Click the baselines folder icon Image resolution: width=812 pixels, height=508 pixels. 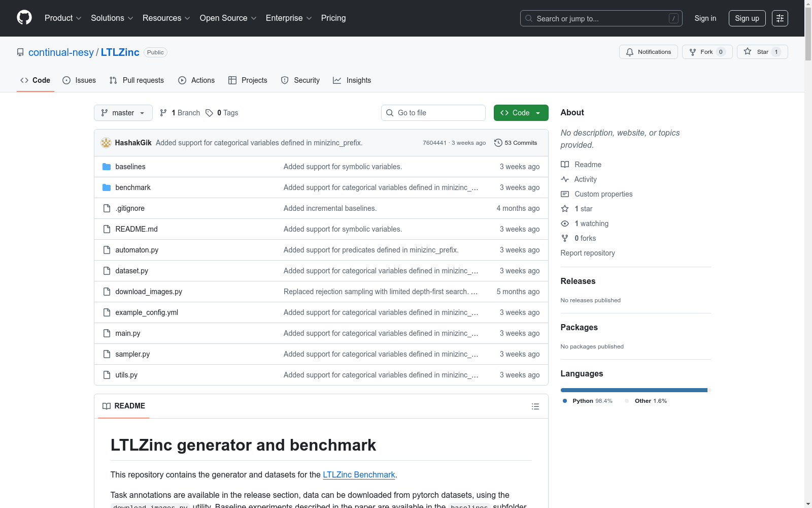(x=107, y=167)
